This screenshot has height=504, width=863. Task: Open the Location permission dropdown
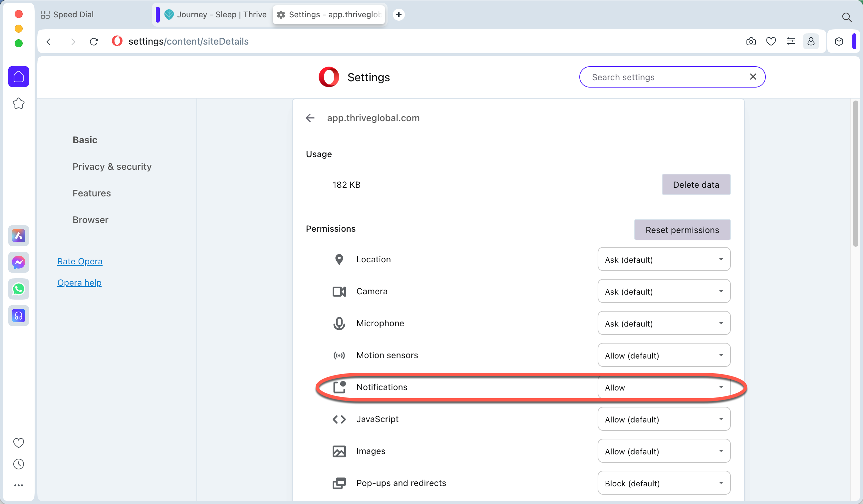click(x=664, y=259)
